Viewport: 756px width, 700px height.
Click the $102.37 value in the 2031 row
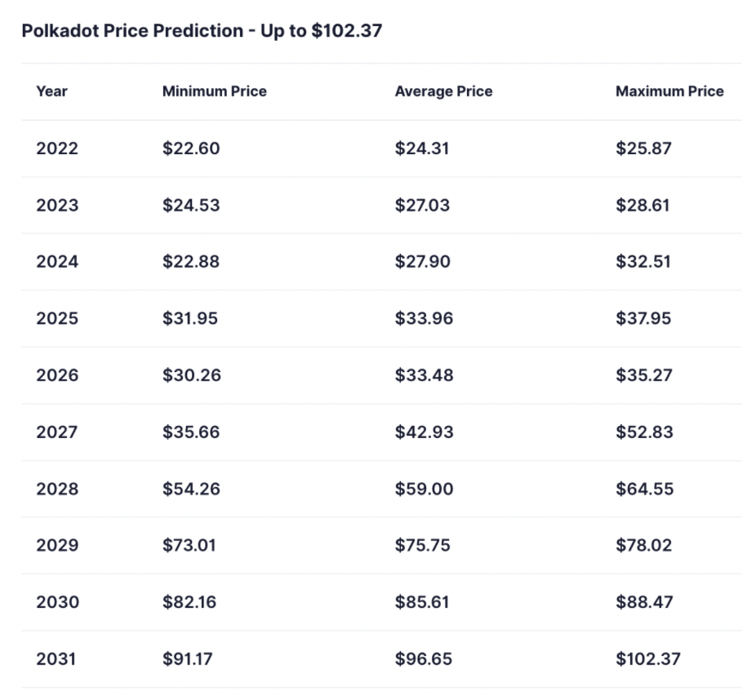click(x=647, y=658)
